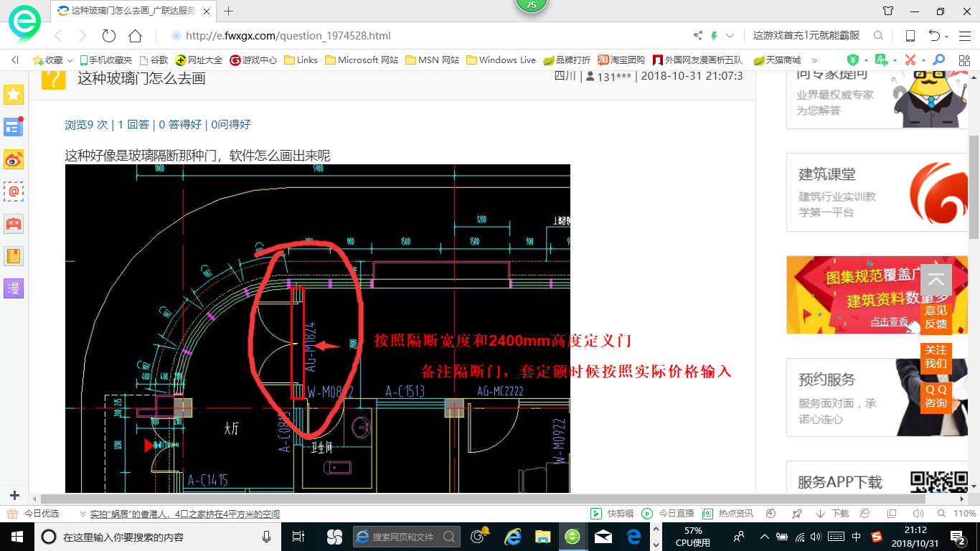Click the share icon in address bar
Viewport: 980px width, 551px height.
tap(698, 36)
